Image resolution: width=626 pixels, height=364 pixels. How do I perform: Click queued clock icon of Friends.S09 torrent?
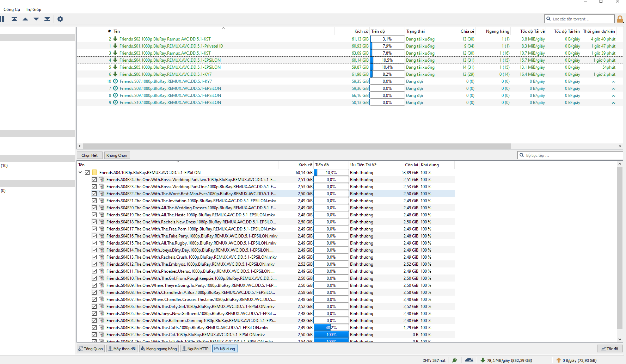click(x=115, y=95)
